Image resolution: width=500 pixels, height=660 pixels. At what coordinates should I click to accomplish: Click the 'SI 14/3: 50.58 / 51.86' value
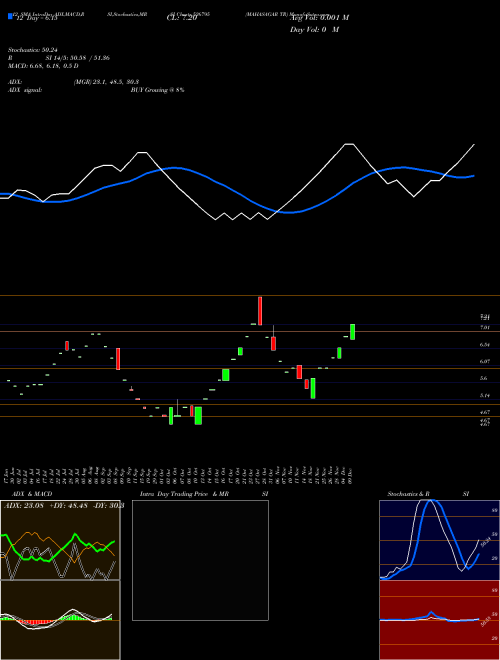pos(78,58)
